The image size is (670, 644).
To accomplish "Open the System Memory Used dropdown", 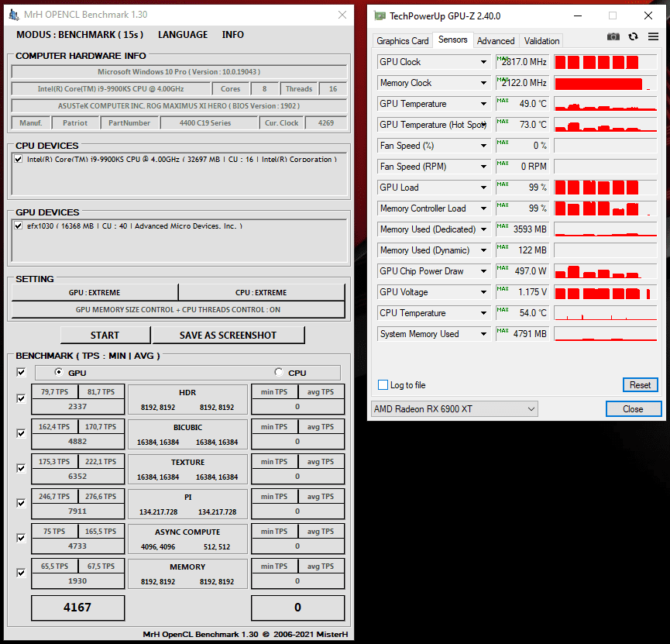I will 483,334.
